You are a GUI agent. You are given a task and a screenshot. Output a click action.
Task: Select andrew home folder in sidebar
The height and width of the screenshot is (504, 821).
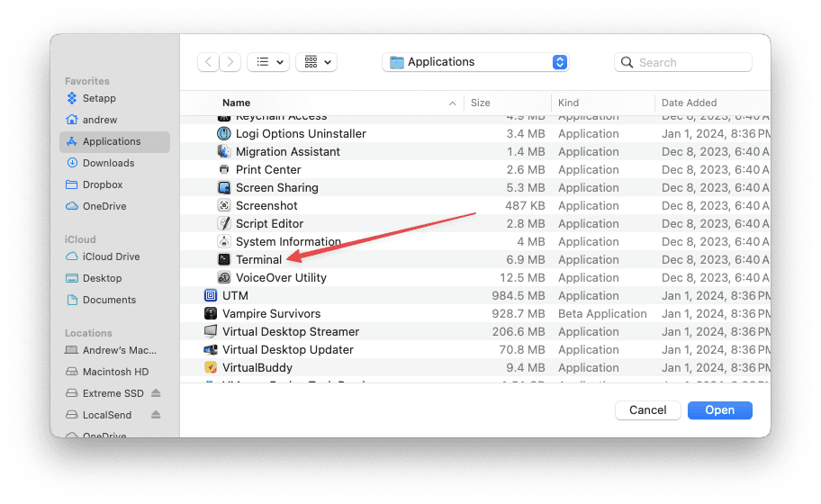[114, 120]
